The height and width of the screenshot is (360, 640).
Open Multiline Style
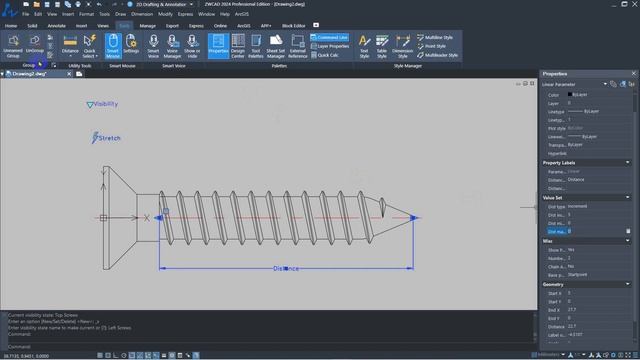point(435,38)
